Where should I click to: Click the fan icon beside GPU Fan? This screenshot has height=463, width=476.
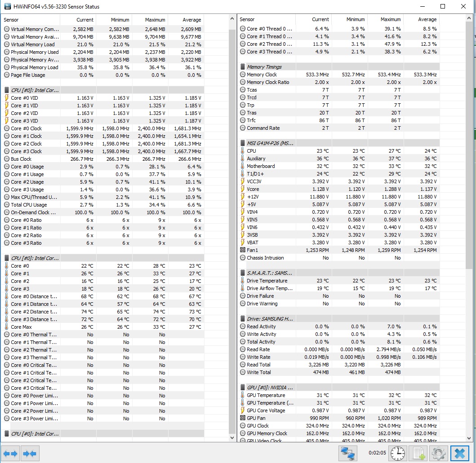pyautogui.click(x=243, y=418)
